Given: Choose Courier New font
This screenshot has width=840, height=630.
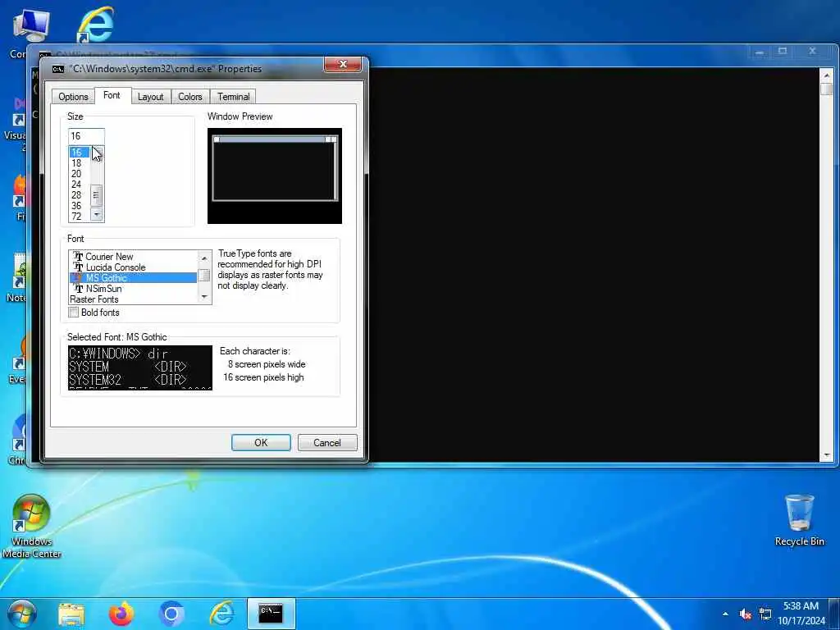Looking at the screenshot, I should pos(134,257).
